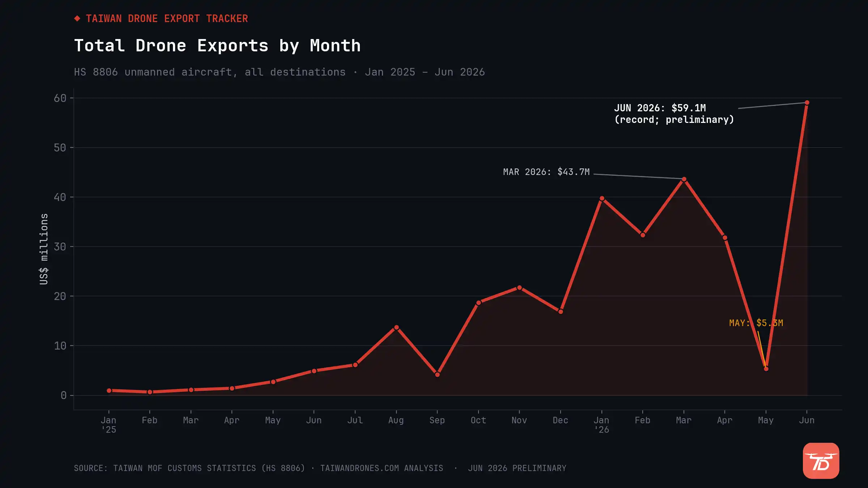Screen dimensions: 868x488
Task: Click the January 2025 data point
Action: pyautogui.click(x=109, y=390)
